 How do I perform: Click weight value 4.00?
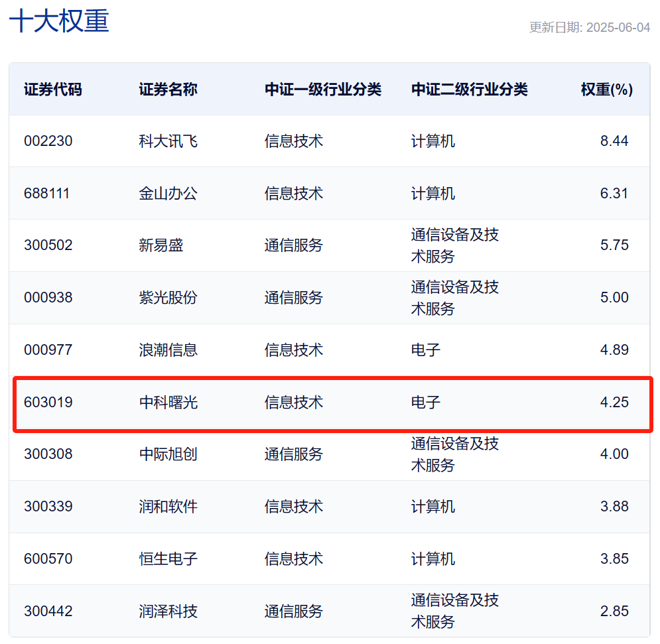(614, 454)
